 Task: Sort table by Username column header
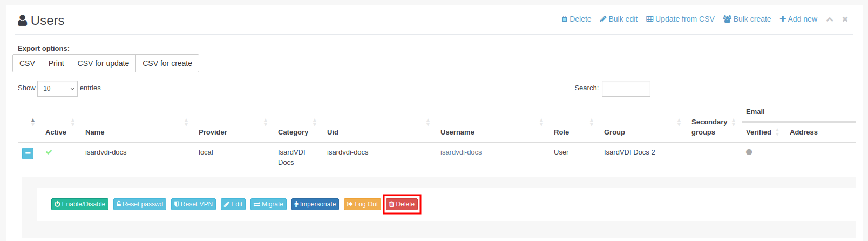[x=457, y=132]
